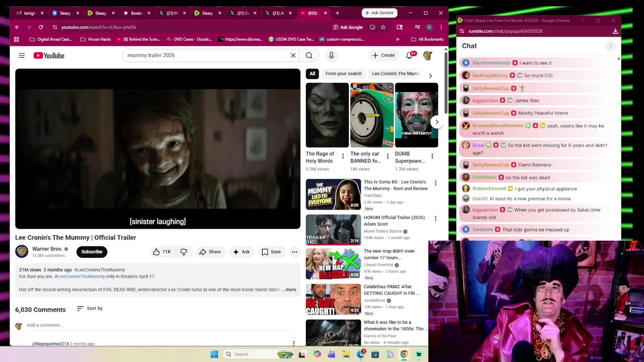Open All Bookmarks folder

click(x=427, y=39)
